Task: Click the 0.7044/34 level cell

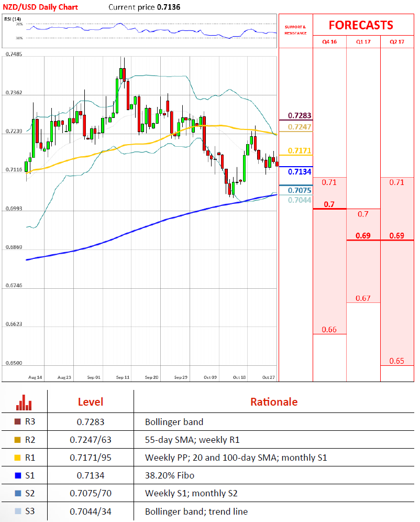Action: pyautogui.click(x=91, y=512)
